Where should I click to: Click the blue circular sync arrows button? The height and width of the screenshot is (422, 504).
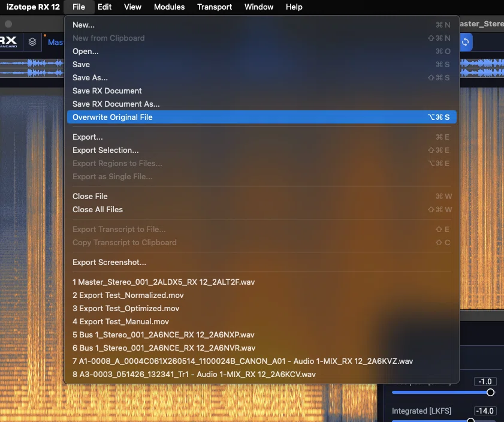click(x=466, y=42)
